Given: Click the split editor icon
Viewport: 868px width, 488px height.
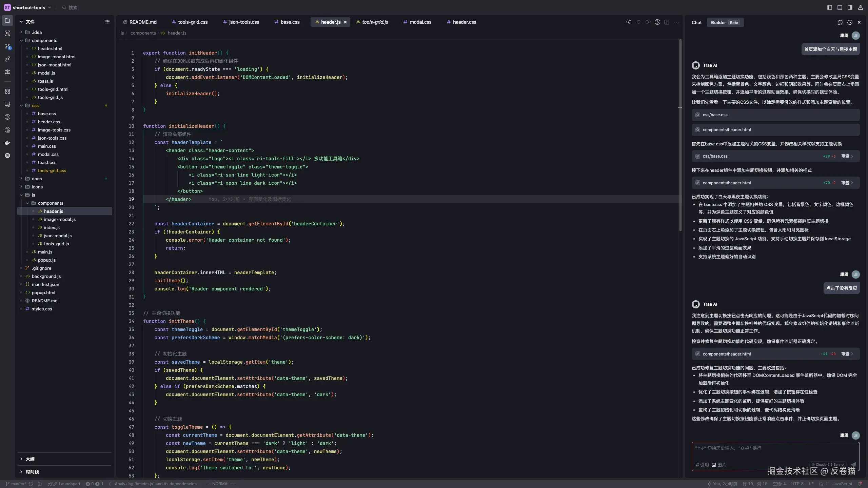Looking at the screenshot, I should click(667, 22).
